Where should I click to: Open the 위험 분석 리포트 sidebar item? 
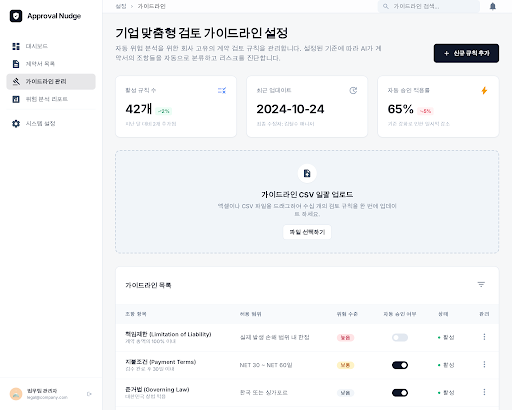[x=51, y=99]
